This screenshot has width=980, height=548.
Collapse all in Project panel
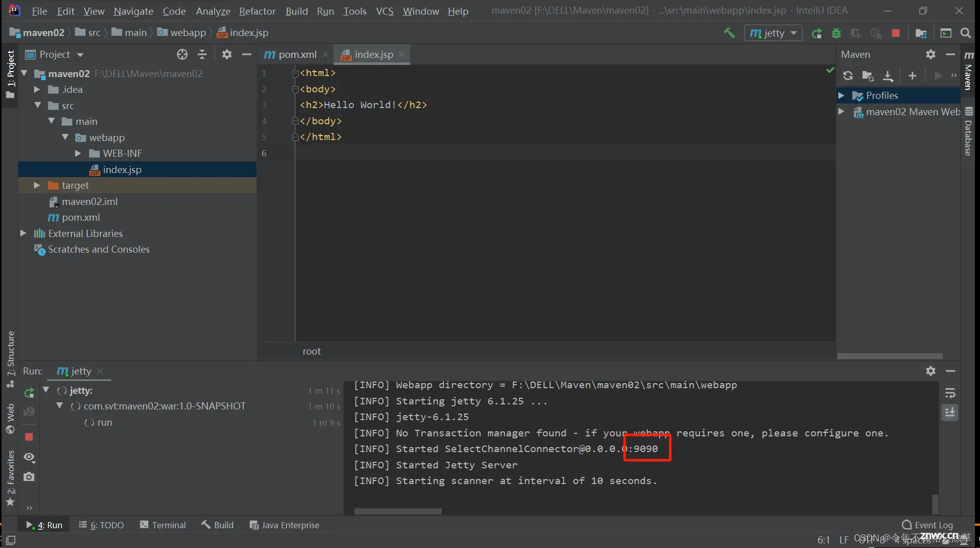coord(202,54)
